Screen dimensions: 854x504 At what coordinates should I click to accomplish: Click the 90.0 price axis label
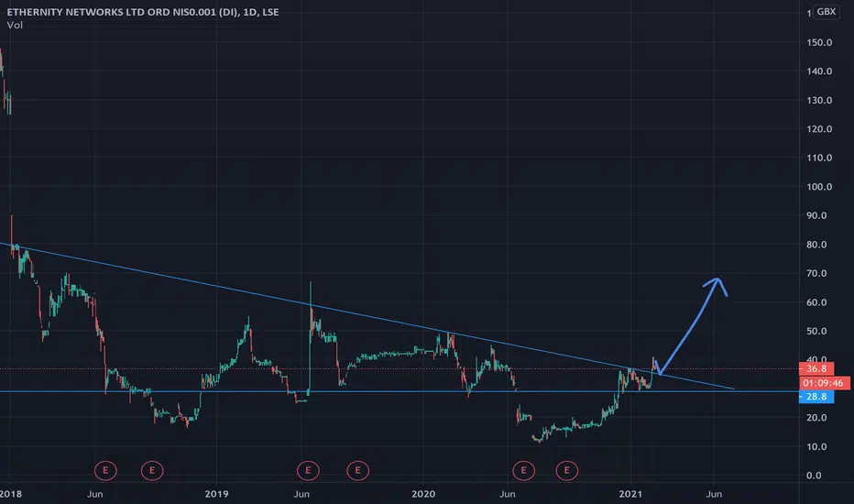816,215
